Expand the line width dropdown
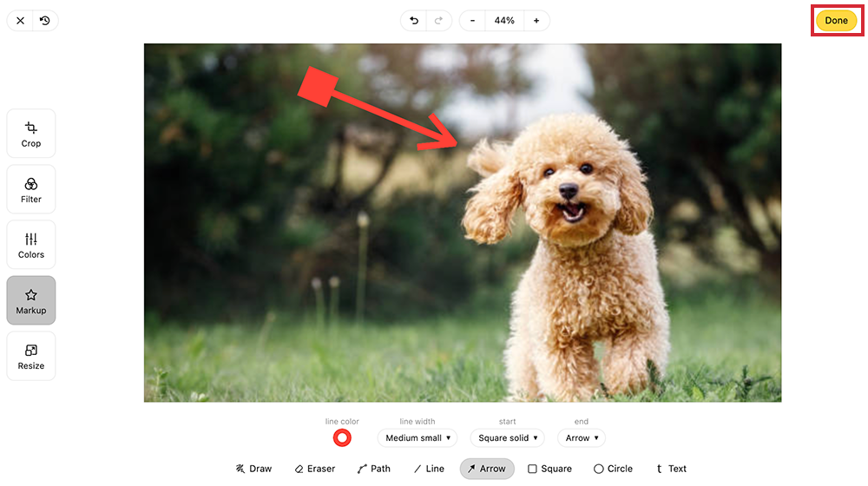This screenshot has height=486, width=868. pyautogui.click(x=418, y=438)
